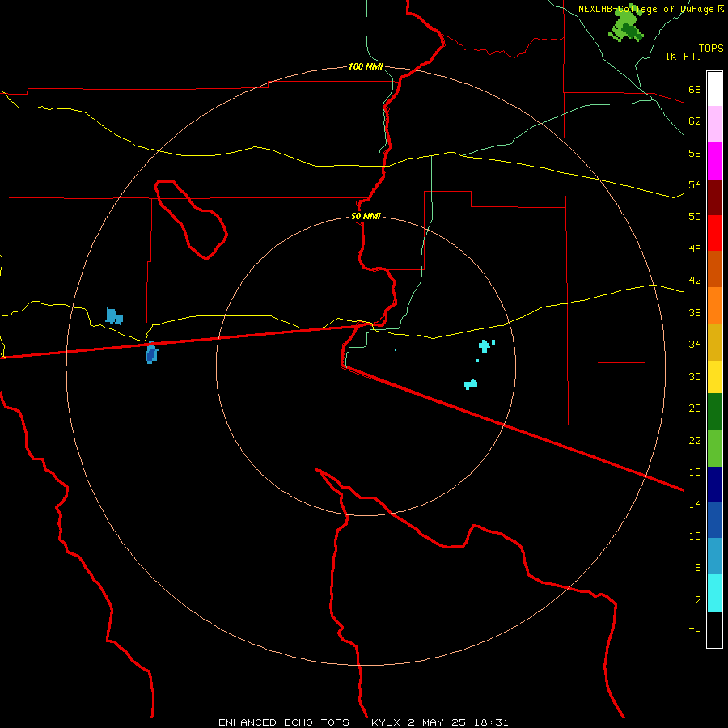
Task: Click the light green legend swatch
Action: [714, 448]
